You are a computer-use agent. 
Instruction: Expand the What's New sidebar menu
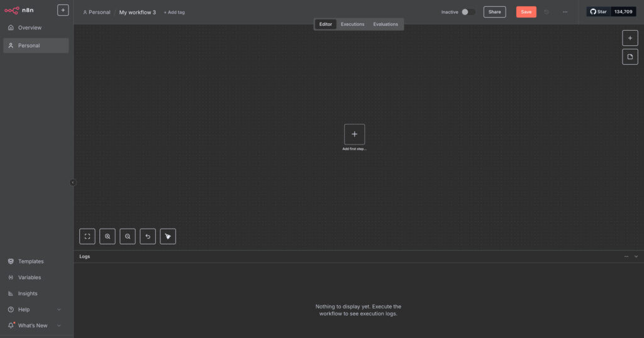[59, 325]
